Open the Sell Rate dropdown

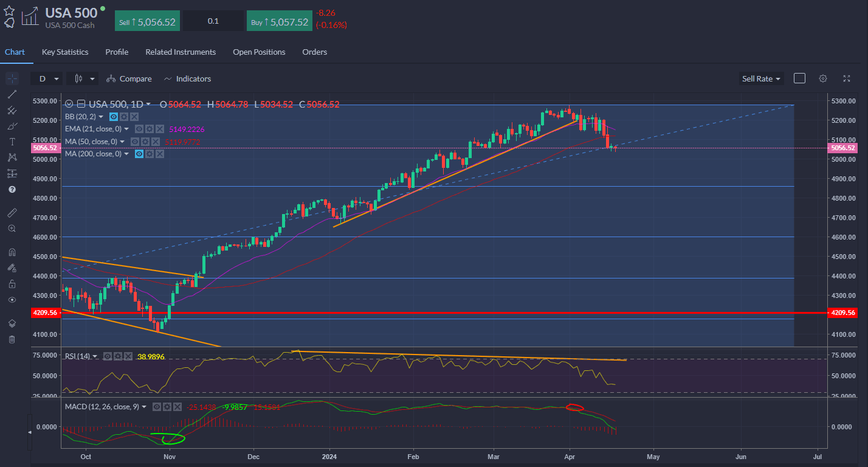click(x=761, y=78)
